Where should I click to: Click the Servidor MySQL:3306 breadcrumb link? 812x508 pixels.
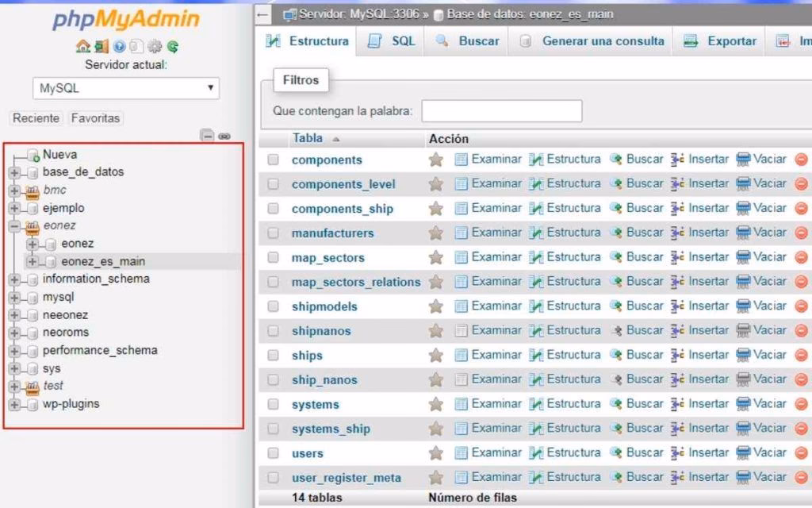coord(358,14)
